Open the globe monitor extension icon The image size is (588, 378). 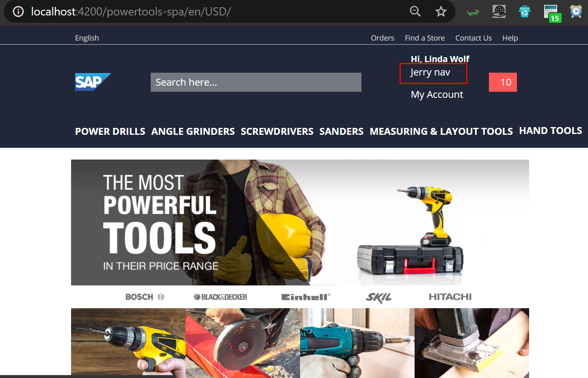[499, 11]
